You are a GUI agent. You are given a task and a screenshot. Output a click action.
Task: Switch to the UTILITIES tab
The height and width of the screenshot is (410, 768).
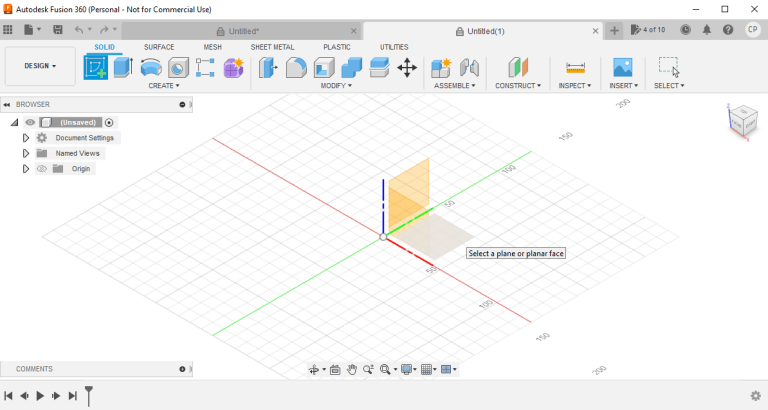[394, 47]
